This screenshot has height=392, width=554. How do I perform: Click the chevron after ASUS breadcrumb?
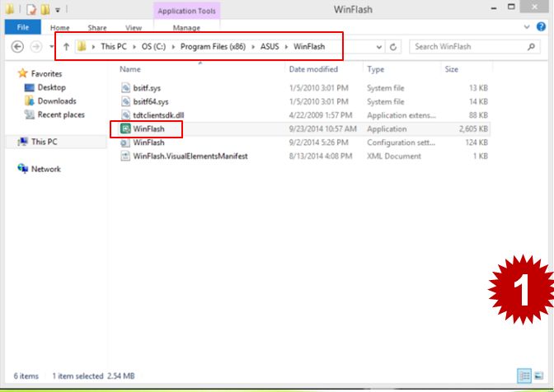[286, 47]
